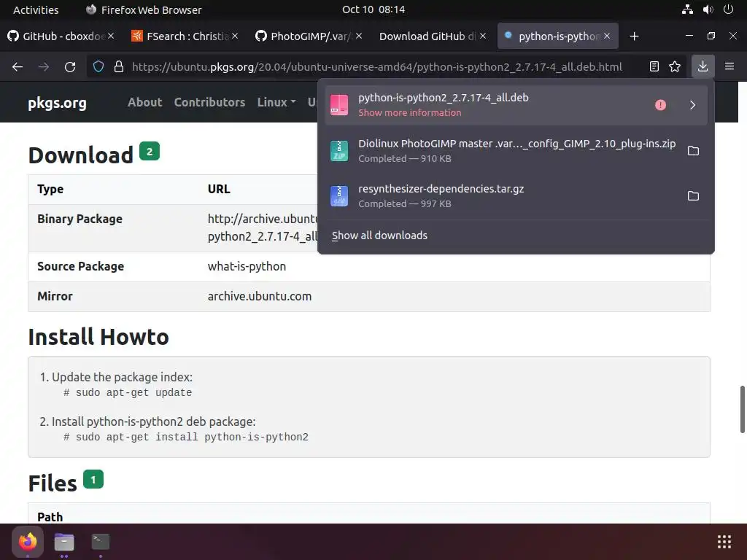Click the Install Howto heading

tap(98, 337)
